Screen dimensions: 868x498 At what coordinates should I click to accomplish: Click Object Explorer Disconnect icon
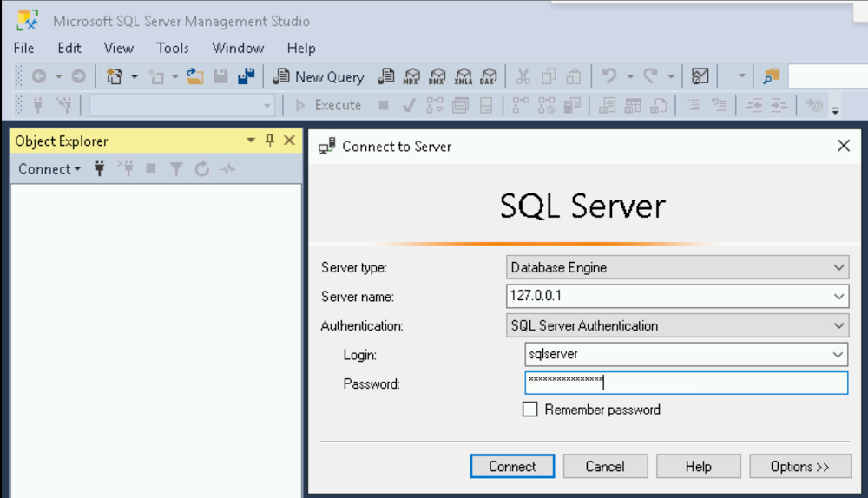pos(125,168)
